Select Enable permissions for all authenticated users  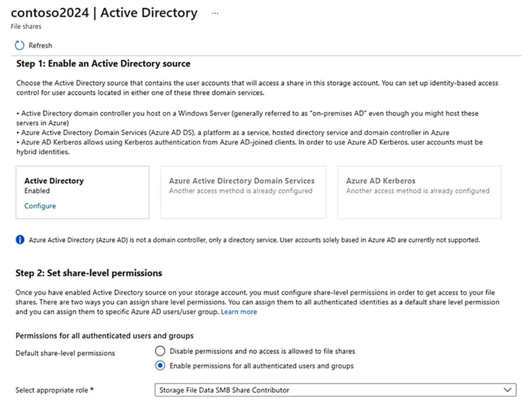pos(160,366)
